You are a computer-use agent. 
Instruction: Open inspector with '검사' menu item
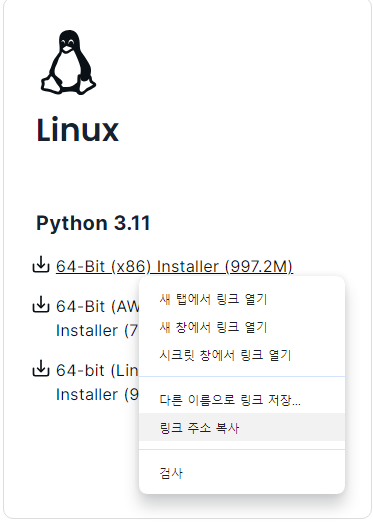click(x=242, y=473)
